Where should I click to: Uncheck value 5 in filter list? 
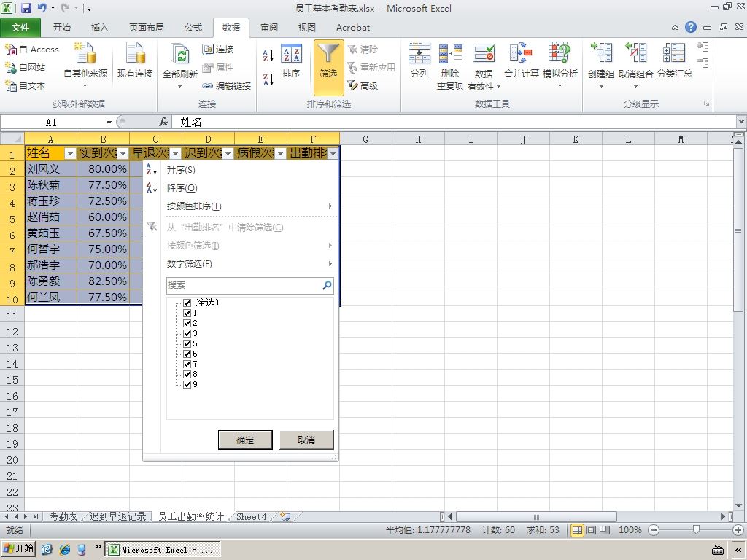coord(187,344)
